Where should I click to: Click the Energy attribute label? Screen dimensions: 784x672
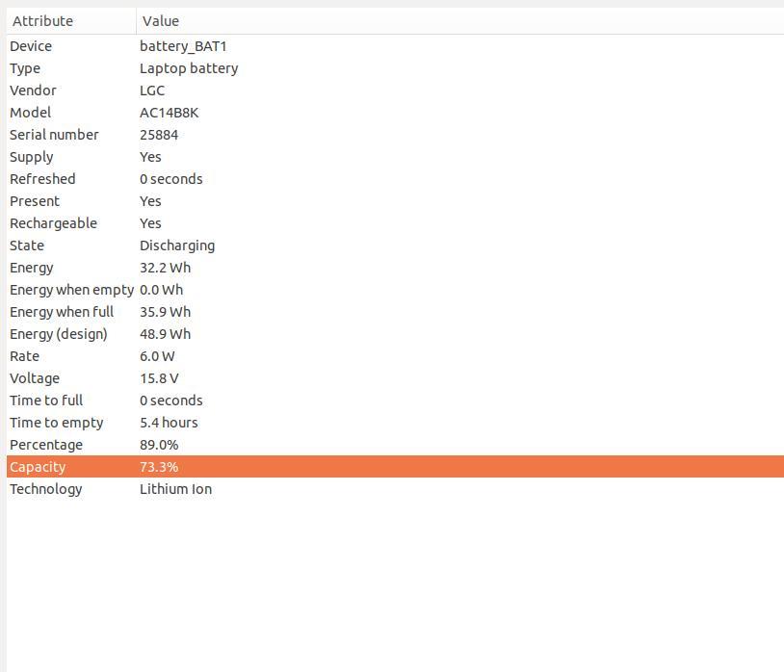click(32, 268)
